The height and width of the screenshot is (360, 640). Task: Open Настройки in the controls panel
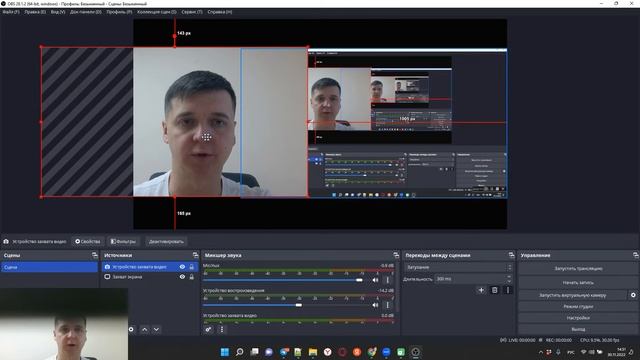point(578,318)
